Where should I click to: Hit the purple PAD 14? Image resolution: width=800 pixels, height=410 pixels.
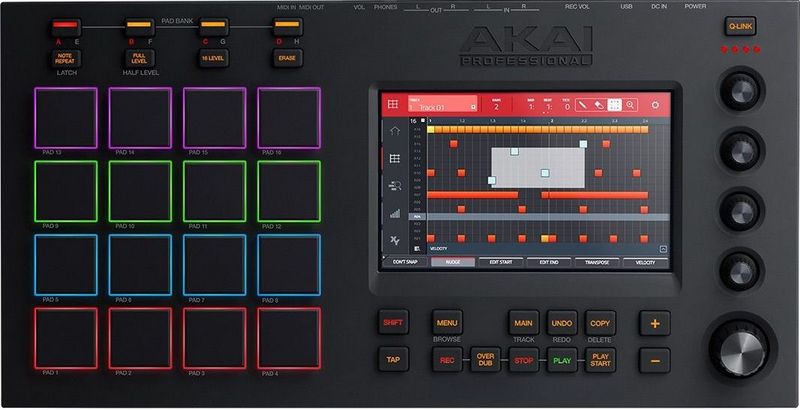pyautogui.click(x=140, y=118)
